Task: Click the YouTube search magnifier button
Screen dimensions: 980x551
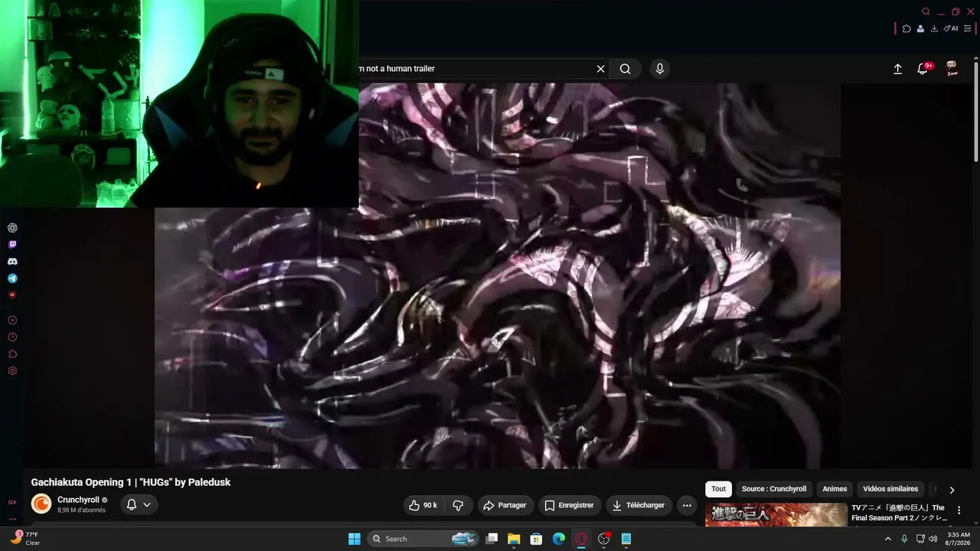Action: 626,69
